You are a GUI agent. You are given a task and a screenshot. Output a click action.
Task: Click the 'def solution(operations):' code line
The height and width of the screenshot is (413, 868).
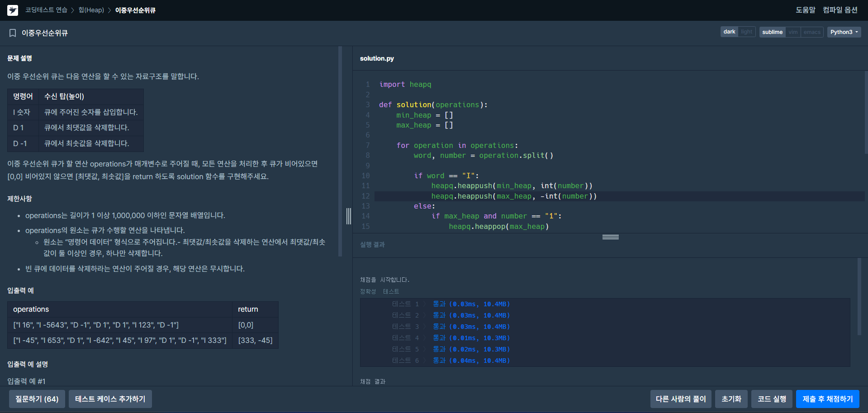pyautogui.click(x=433, y=105)
